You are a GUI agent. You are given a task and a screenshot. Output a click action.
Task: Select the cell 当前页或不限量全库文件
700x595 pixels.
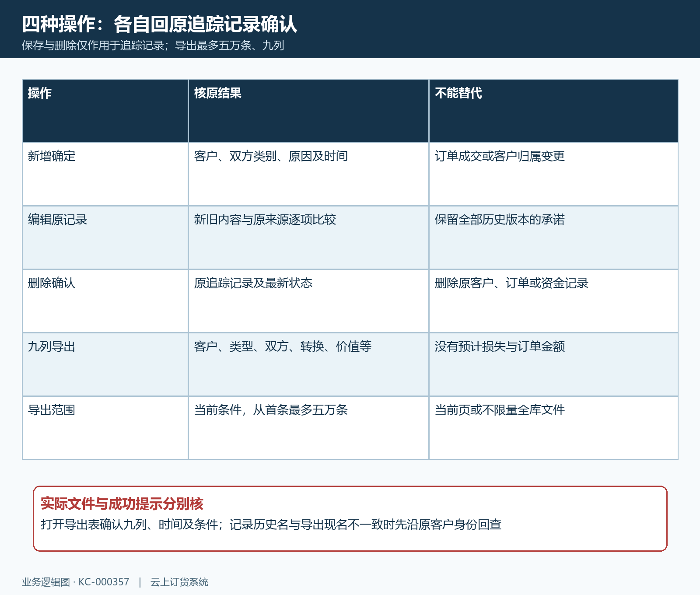[553, 428]
